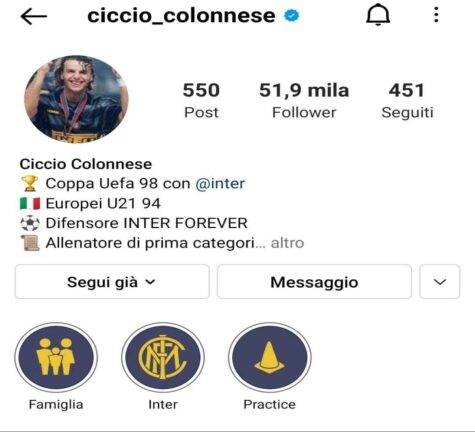This screenshot has width=475, height=432.
Task: View the 550 Post count
Action: [x=201, y=100]
